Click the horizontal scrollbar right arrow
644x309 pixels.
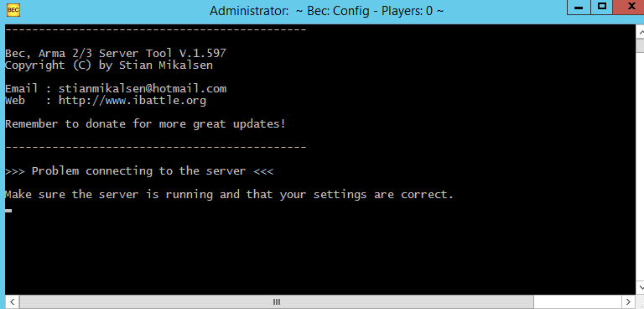coord(628,301)
